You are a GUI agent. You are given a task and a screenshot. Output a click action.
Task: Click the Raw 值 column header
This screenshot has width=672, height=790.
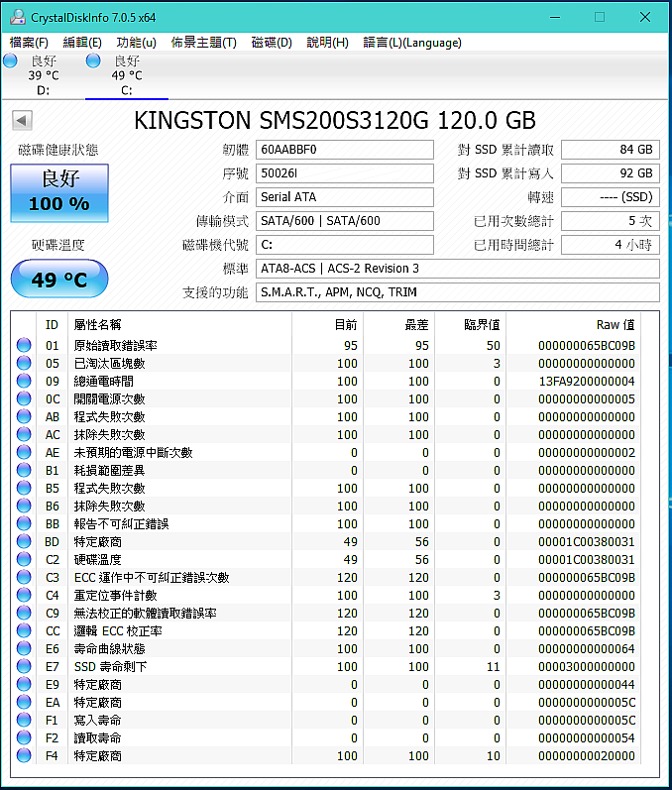click(x=573, y=325)
